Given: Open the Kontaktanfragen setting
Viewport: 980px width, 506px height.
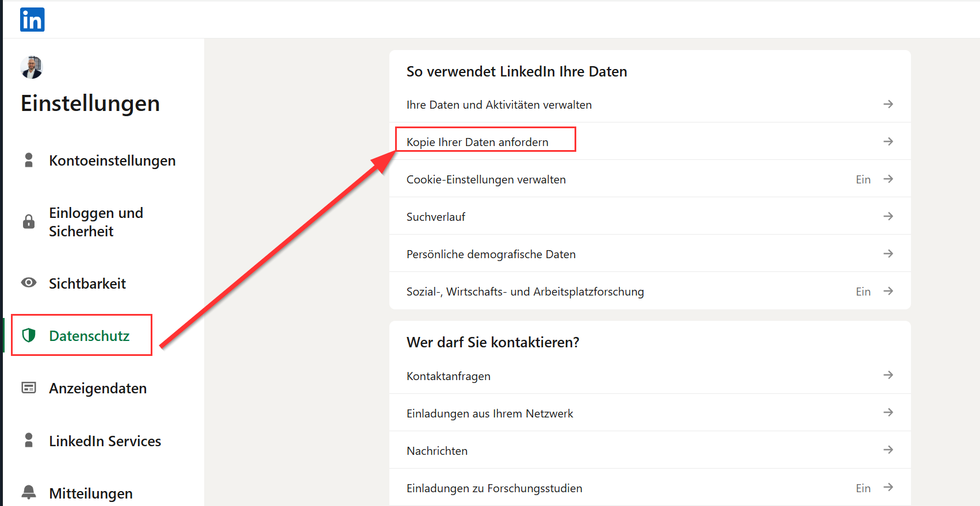Looking at the screenshot, I should click(x=650, y=375).
